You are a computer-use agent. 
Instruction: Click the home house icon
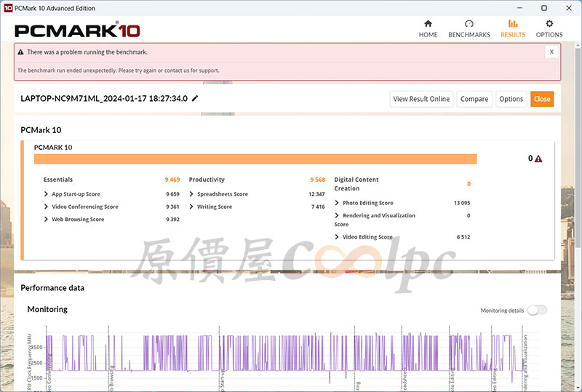point(428,24)
